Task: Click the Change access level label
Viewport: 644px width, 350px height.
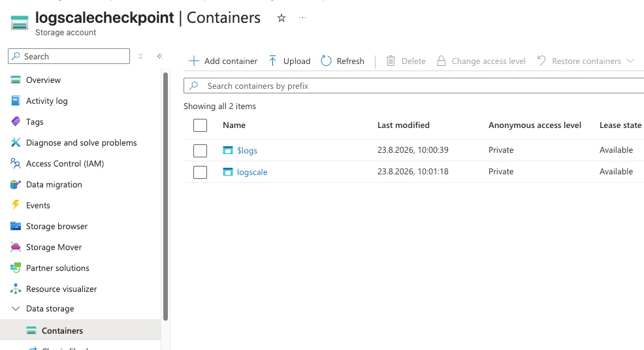Action: [489, 61]
